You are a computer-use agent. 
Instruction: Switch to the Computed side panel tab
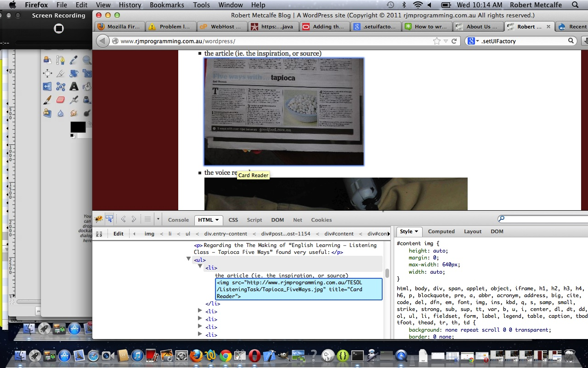tap(441, 231)
